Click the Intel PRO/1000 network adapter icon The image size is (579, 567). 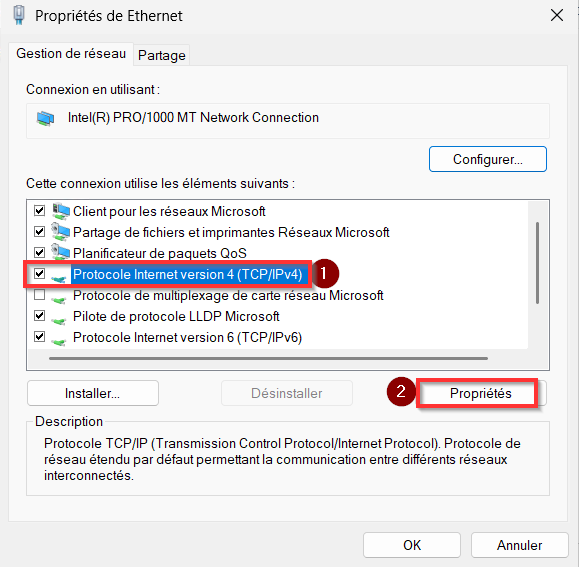click(x=45, y=118)
